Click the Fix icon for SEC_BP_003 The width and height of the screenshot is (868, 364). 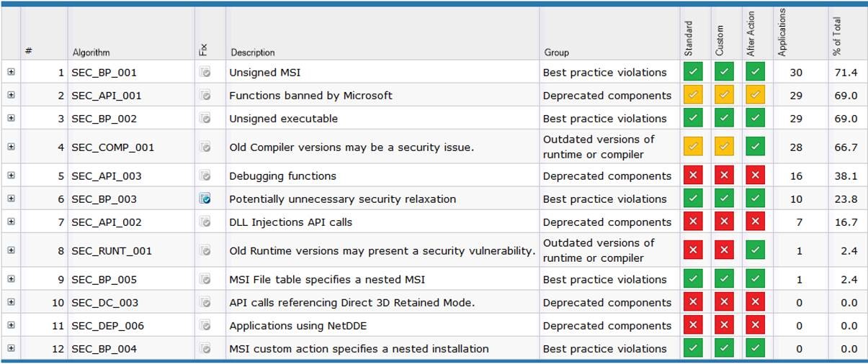coord(205,199)
